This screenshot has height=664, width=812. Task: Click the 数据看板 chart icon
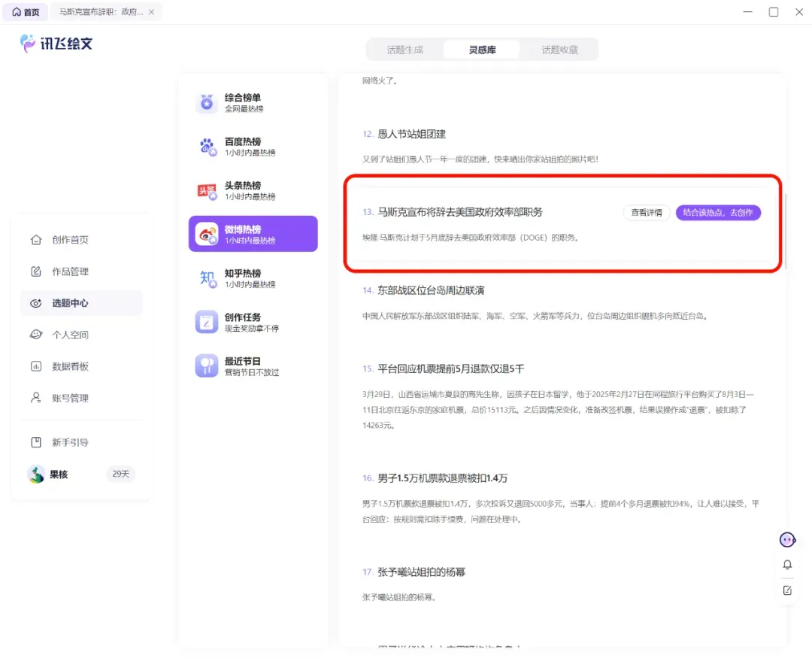click(36, 367)
